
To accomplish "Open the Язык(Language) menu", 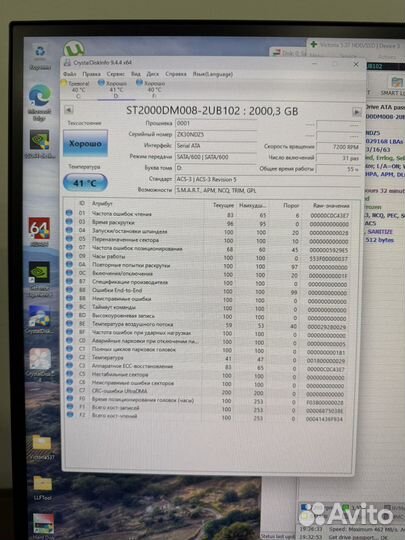I will coord(212,74).
